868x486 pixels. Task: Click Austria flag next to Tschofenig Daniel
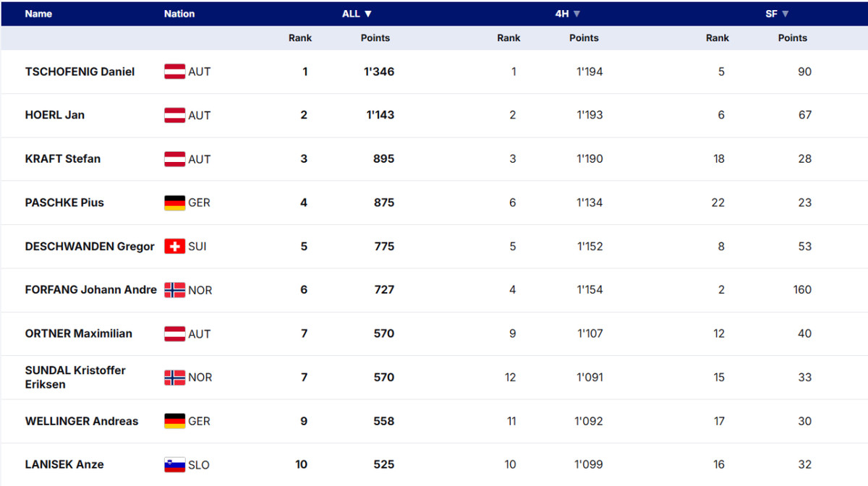174,72
